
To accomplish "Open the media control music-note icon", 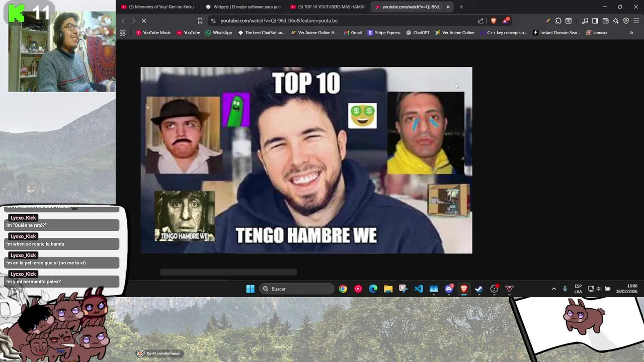I will [585, 21].
